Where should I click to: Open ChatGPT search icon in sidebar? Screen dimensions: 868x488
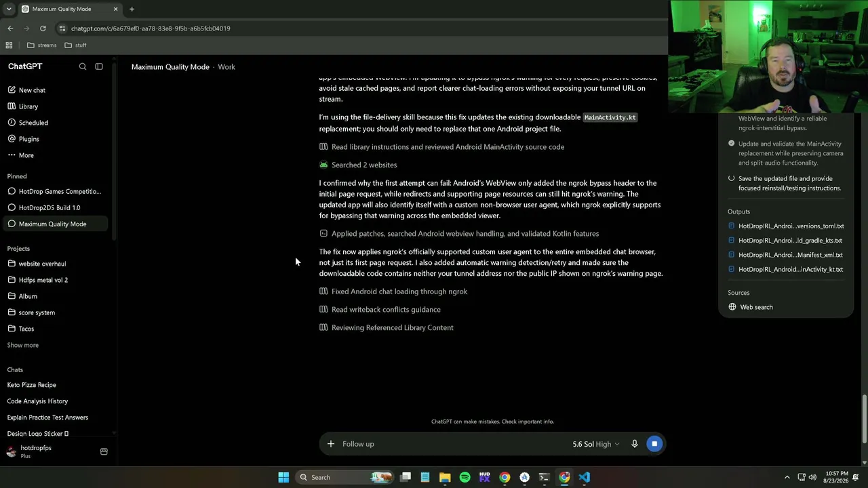click(x=83, y=66)
